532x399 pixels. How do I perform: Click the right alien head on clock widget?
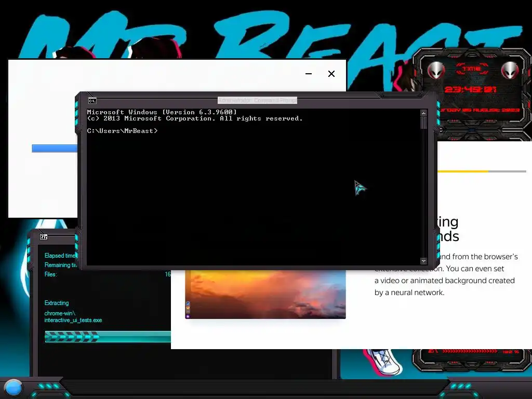pyautogui.click(x=510, y=70)
